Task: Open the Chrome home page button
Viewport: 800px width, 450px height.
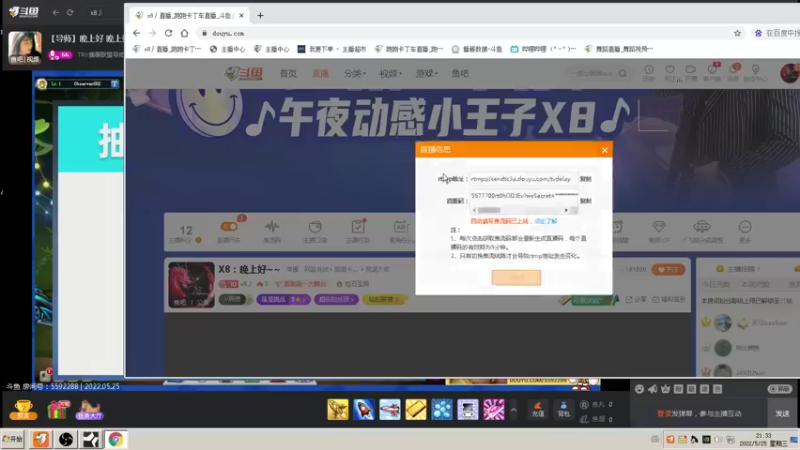Action: (184, 33)
